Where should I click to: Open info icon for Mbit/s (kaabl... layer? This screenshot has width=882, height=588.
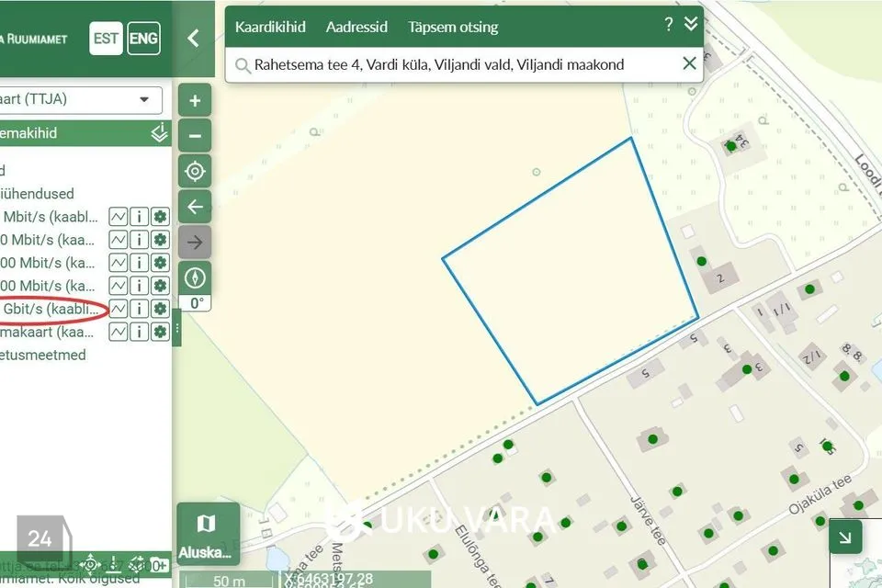coord(139,217)
